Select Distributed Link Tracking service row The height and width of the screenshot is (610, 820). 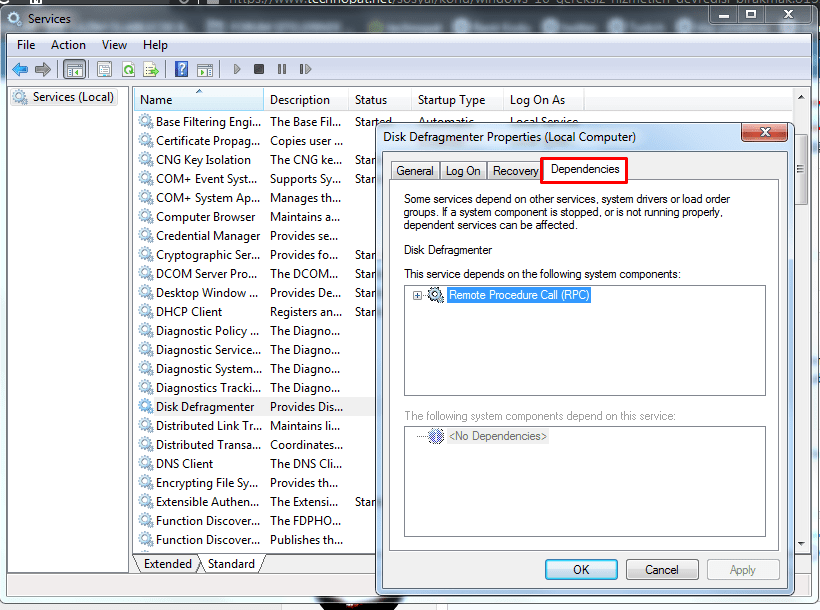[255, 426]
